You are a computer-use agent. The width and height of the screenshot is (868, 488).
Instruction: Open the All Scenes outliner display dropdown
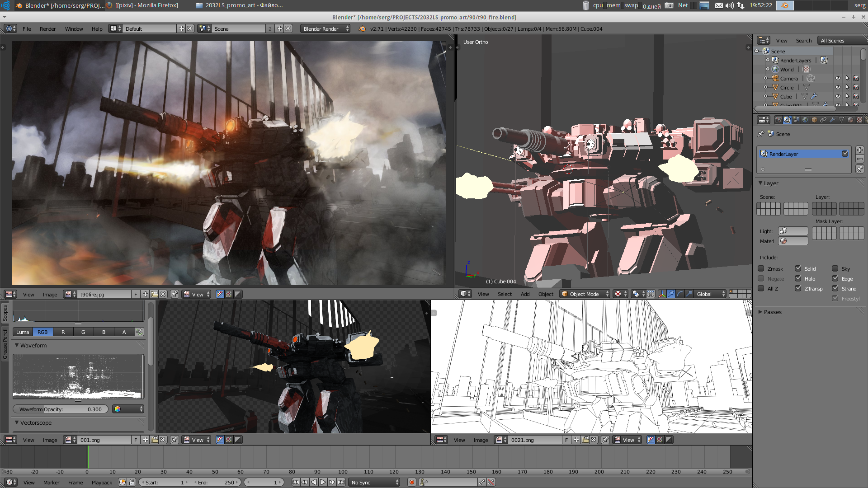point(842,41)
